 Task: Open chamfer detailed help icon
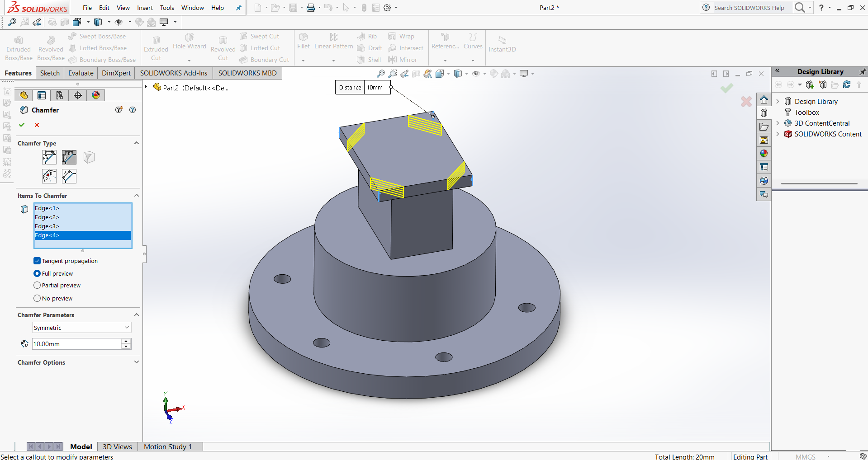[x=119, y=110]
